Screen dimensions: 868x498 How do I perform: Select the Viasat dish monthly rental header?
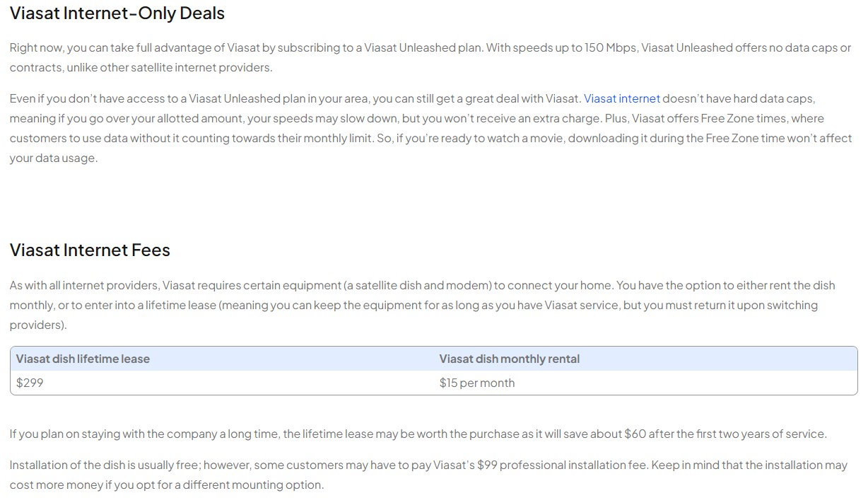tap(509, 359)
